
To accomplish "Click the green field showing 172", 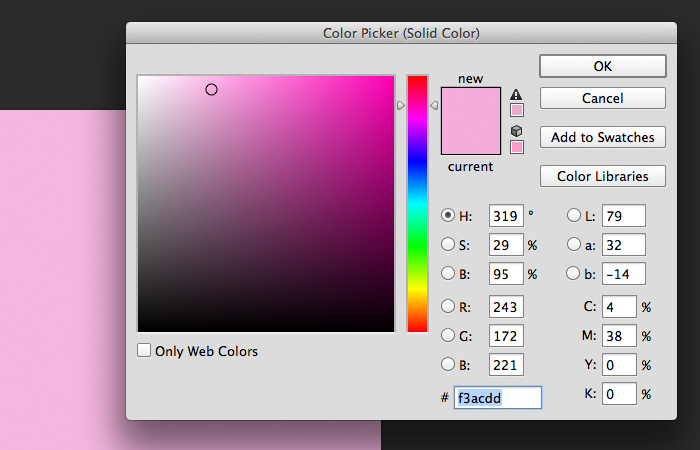I will 506,336.
